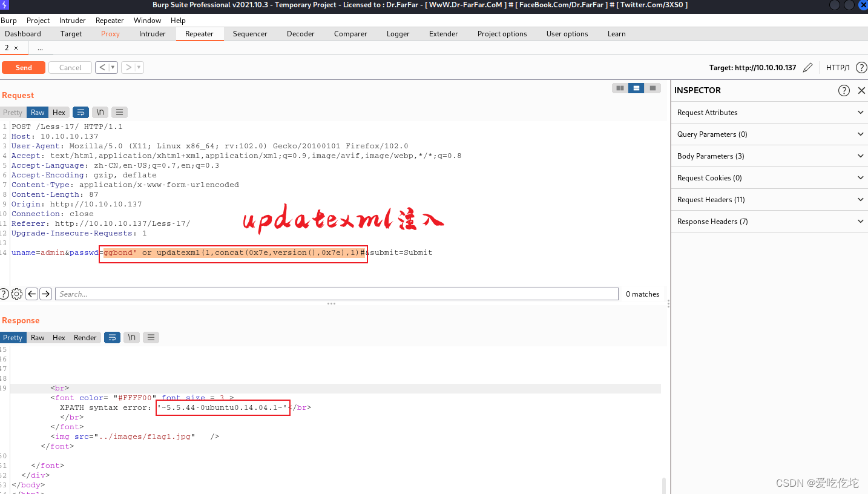Close the Inspector panel

click(861, 90)
